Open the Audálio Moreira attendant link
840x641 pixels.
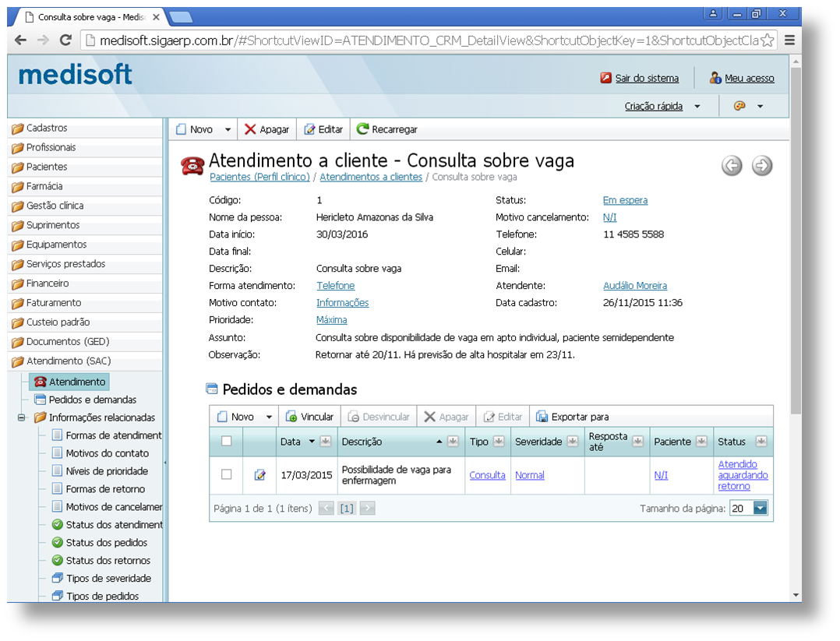(x=634, y=286)
